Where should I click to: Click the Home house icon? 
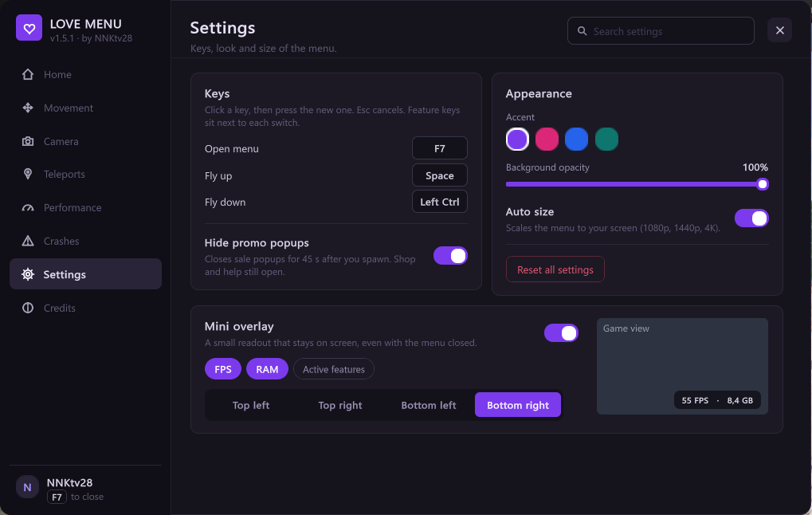[28, 75]
